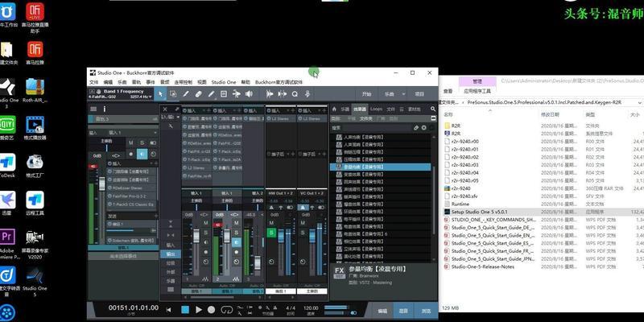The image size is (644, 322).
Task: Mute mixer channel 2
Action: point(236,223)
